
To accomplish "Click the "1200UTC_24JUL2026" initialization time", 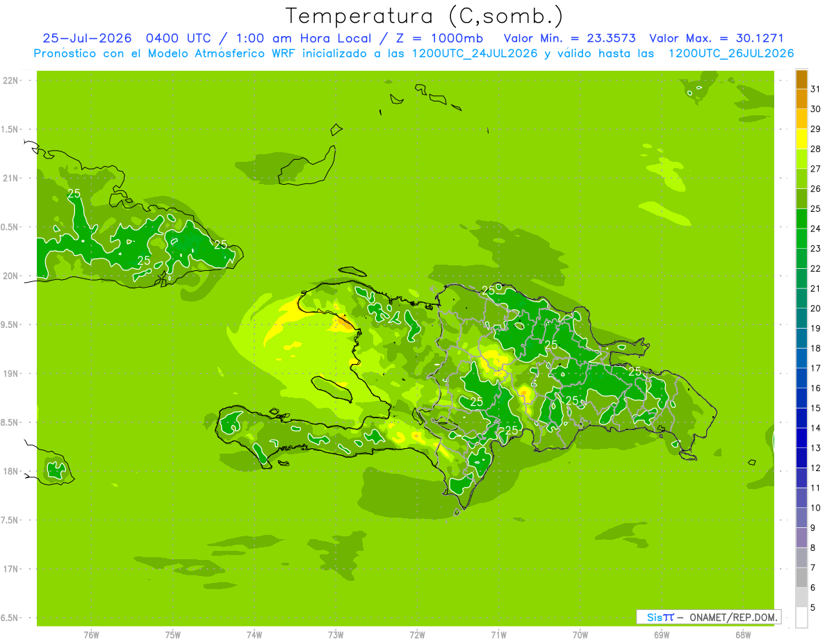I will [x=475, y=53].
